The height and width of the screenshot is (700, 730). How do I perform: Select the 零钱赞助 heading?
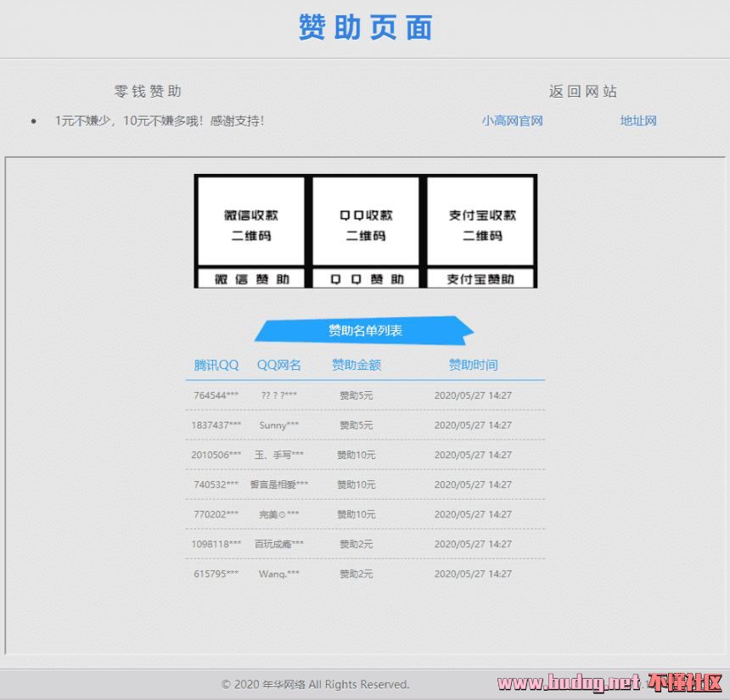click(148, 92)
